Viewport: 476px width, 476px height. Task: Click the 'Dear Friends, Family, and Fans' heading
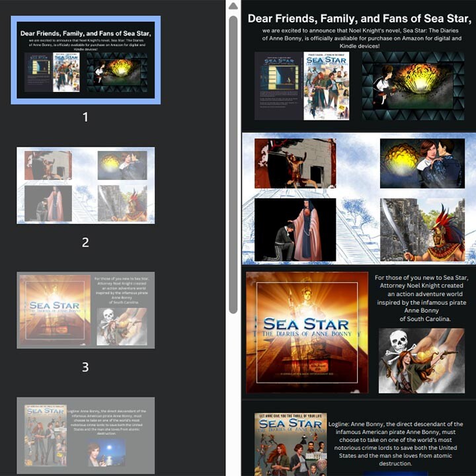coord(360,19)
